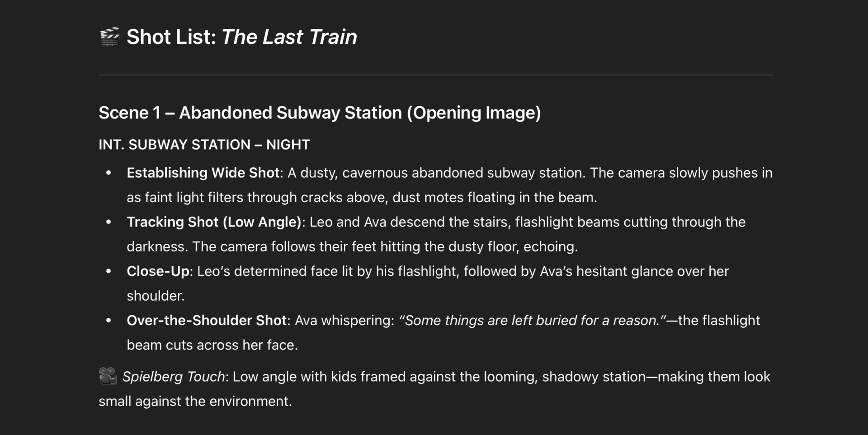Click the 'Shot List: The Last Train' title

point(241,37)
